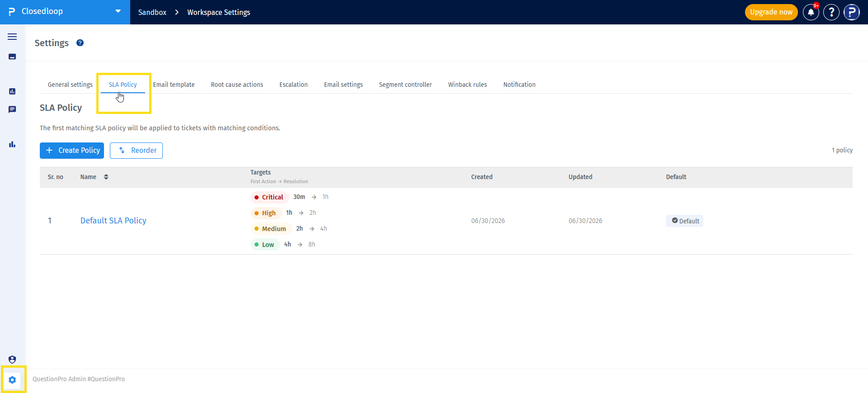Click the Default column header
This screenshot has width=868, height=393.
(676, 177)
